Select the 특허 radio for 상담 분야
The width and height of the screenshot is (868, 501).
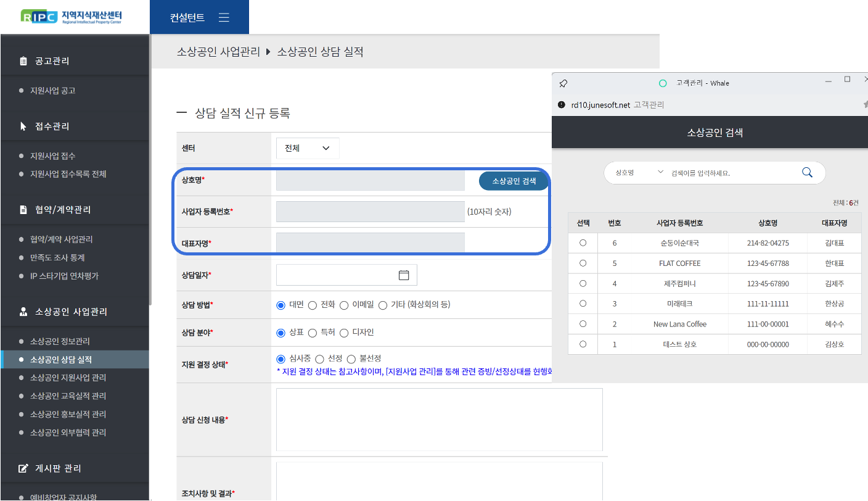[x=313, y=333]
